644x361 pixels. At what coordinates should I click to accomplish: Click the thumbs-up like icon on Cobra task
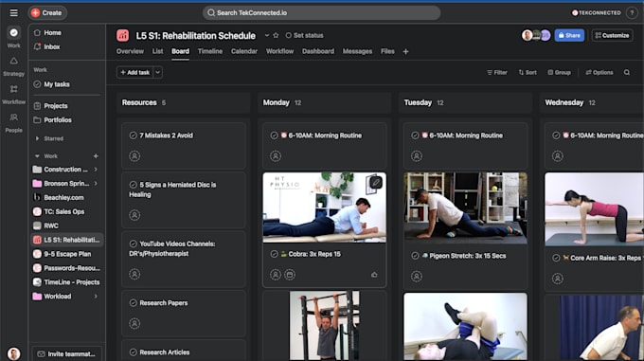(374, 275)
